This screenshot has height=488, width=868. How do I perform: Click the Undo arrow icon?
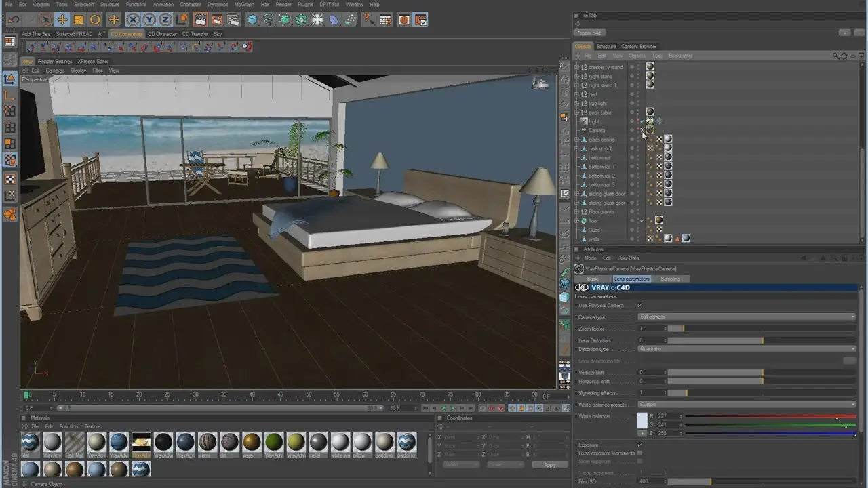coord(13,20)
